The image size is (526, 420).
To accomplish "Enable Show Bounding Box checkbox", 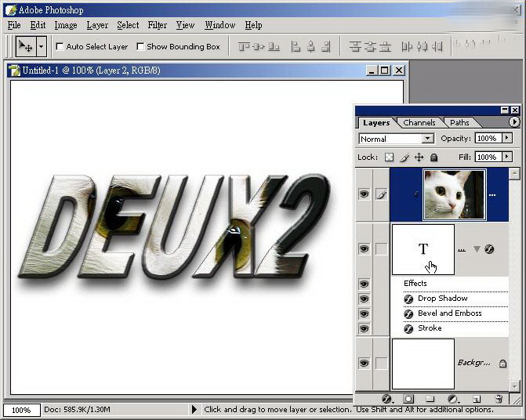I will (140, 46).
